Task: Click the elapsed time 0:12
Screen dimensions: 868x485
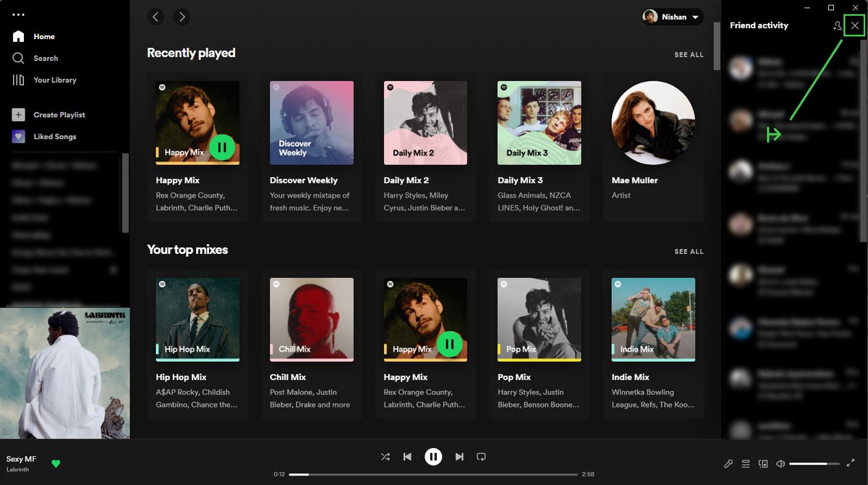Action: point(279,474)
